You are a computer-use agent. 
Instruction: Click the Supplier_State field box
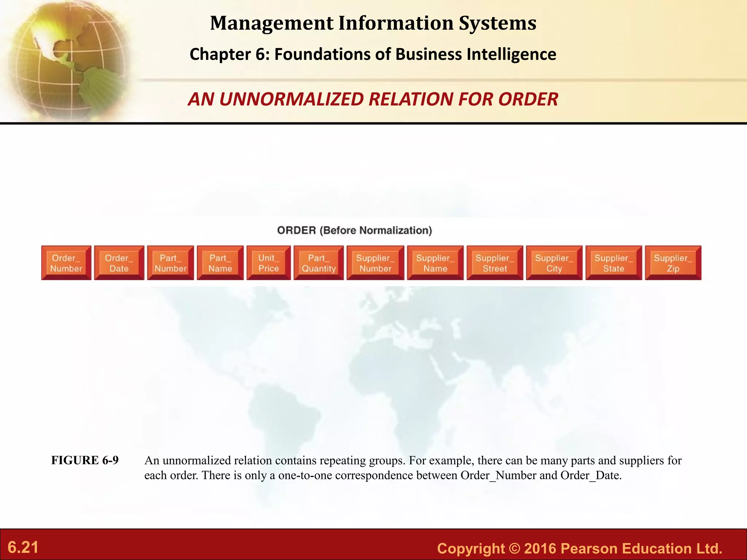tap(614, 263)
